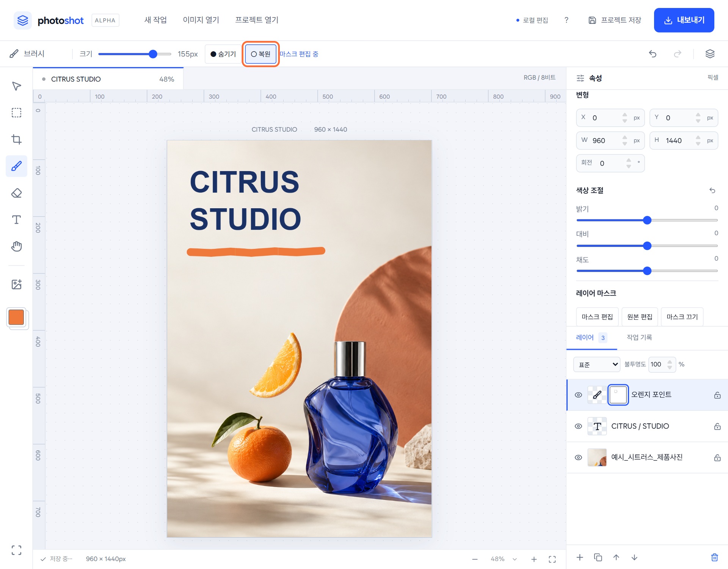Open help with the question mark

566,20
